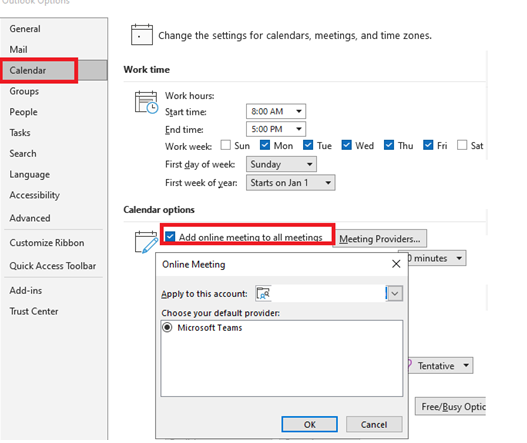Open the Mail options category
527x443 pixels.
[18, 50]
